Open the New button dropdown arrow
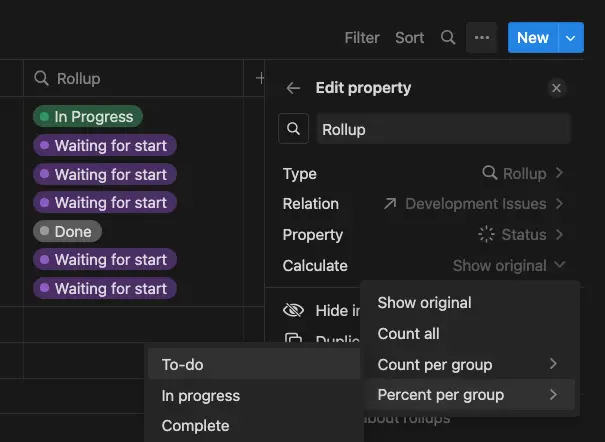The width and height of the screenshot is (605, 442). (x=570, y=38)
